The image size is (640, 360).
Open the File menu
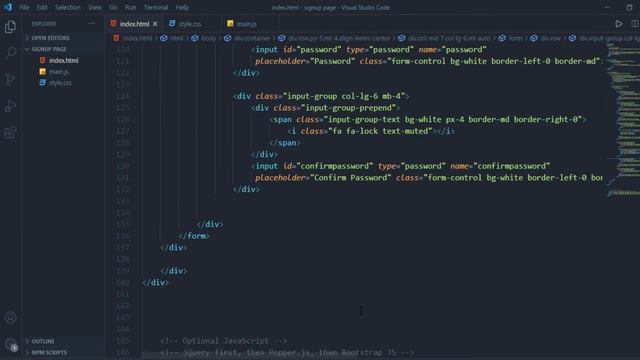point(24,7)
